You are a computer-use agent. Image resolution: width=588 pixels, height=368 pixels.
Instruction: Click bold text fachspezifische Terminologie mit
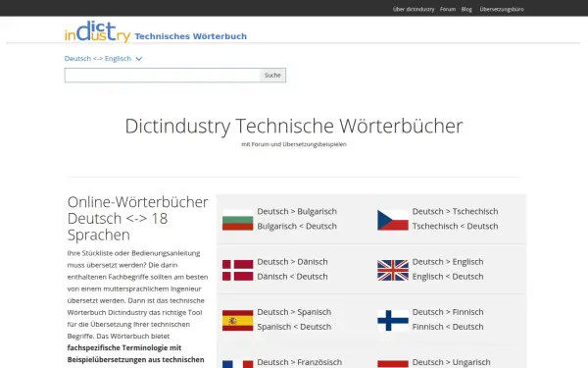click(124, 347)
